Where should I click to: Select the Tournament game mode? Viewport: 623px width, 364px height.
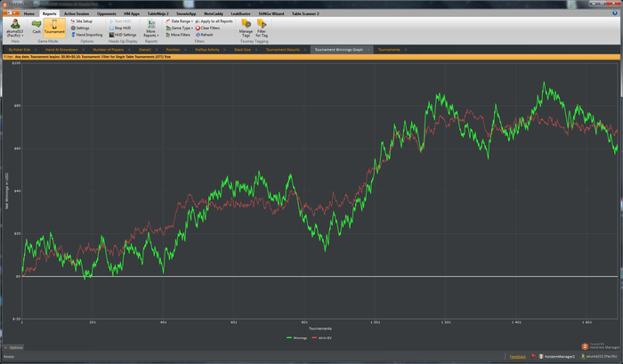pos(54,28)
